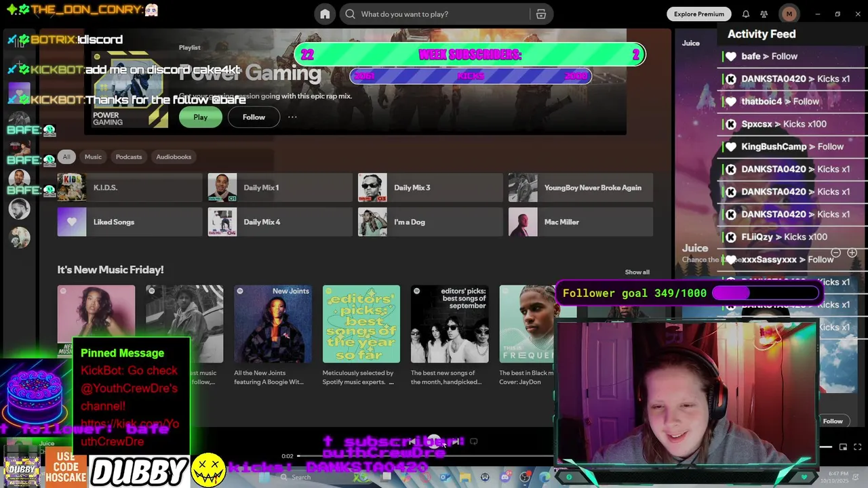Image resolution: width=868 pixels, height=488 pixels.
Task: Open the Discord icon on the taskbar
Action: 505,477
